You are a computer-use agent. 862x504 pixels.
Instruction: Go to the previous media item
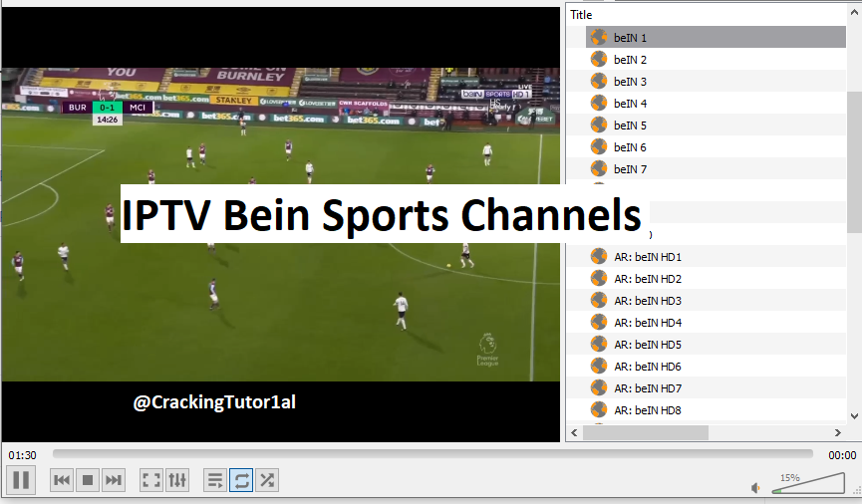[62, 480]
